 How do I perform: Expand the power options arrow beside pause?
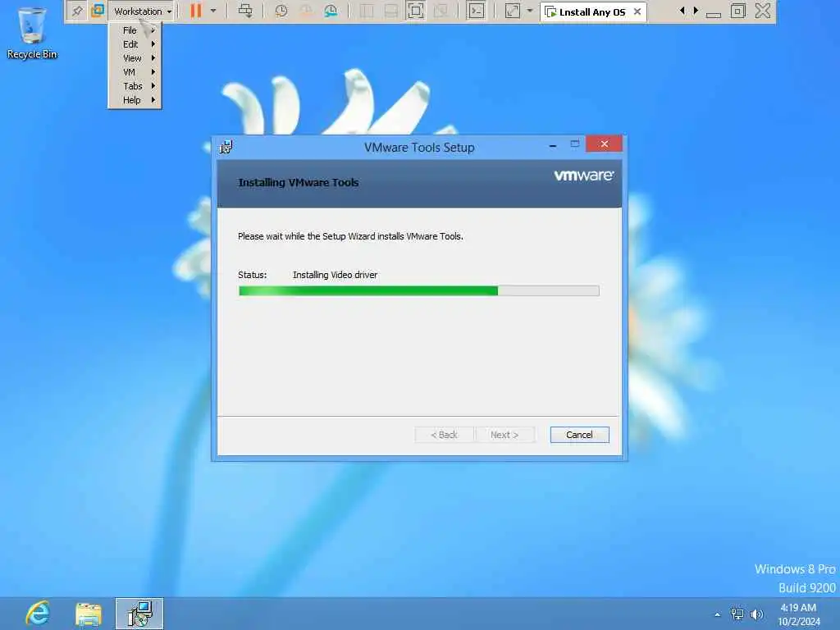tap(213, 11)
